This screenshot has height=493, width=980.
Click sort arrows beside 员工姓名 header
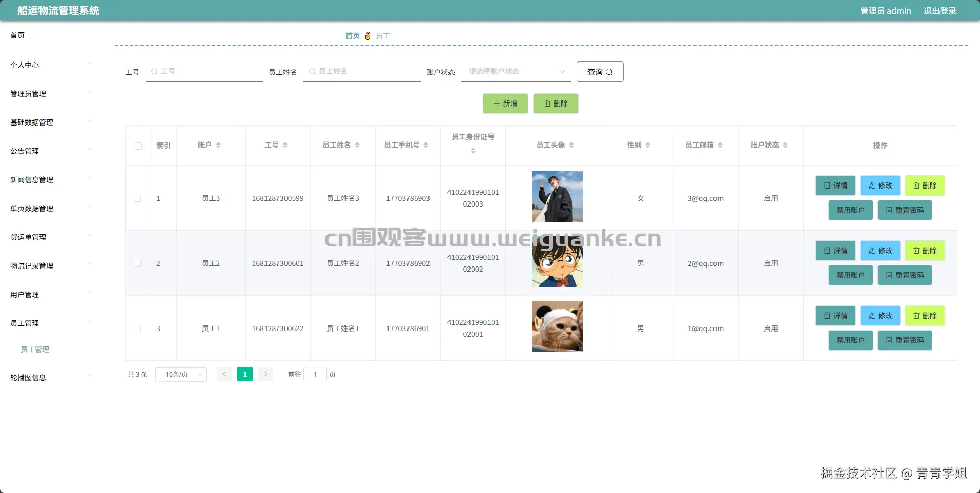coord(357,146)
